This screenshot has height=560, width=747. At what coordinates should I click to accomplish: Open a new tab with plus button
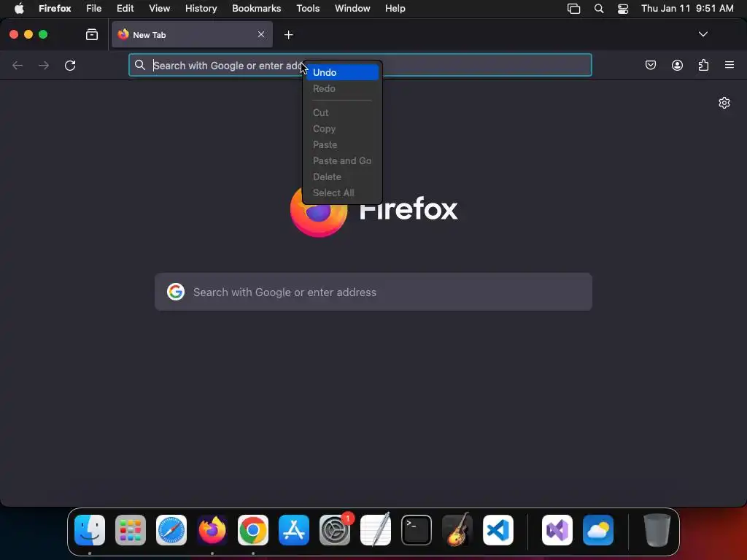[x=288, y=35]
